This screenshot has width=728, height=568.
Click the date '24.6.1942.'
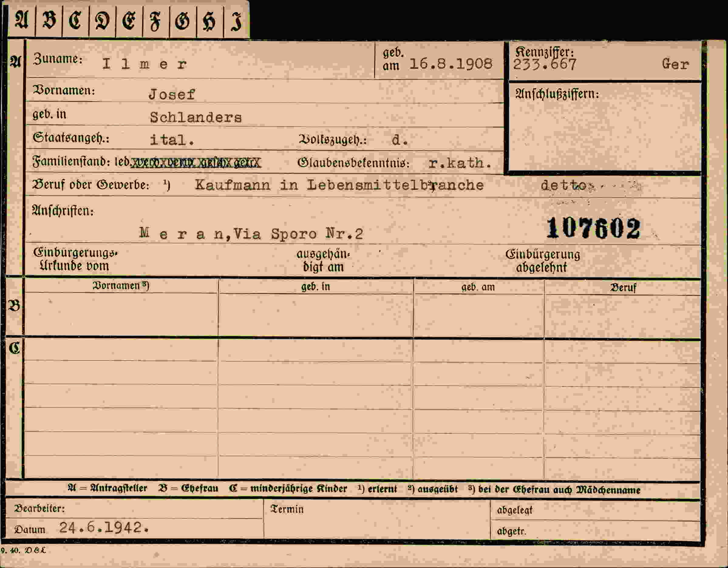point(104,528)
